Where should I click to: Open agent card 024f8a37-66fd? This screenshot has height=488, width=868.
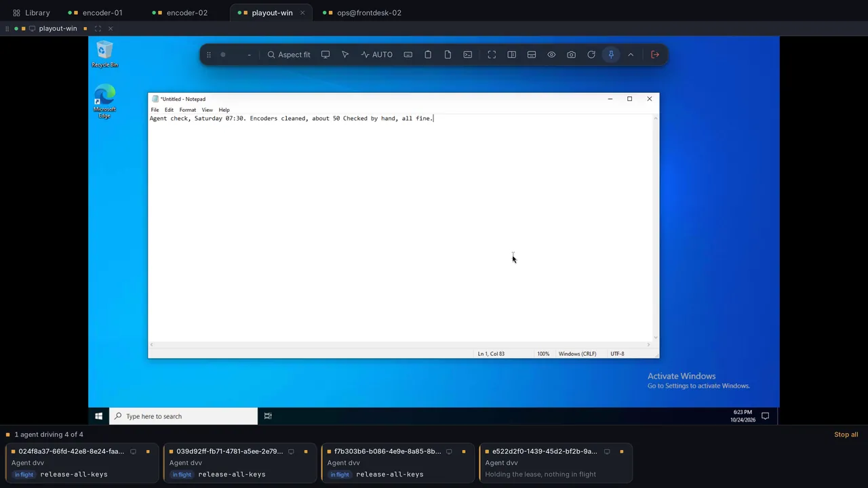pos(82,463)
